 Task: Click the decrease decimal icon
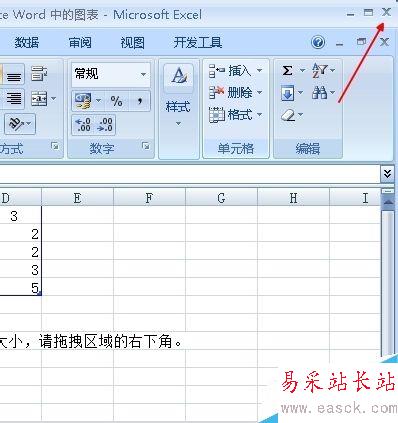(x=105, y=124)
